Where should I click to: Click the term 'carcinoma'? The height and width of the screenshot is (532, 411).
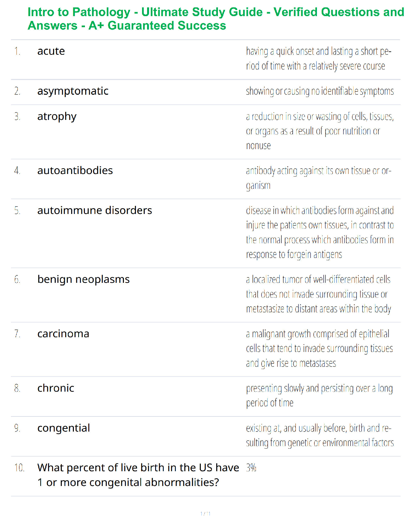[x=63, y=334]
